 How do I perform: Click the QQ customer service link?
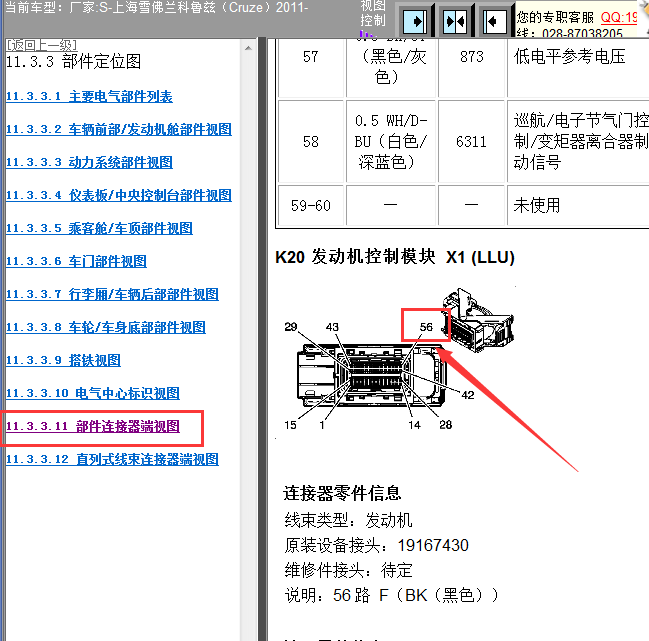[619, 17]
